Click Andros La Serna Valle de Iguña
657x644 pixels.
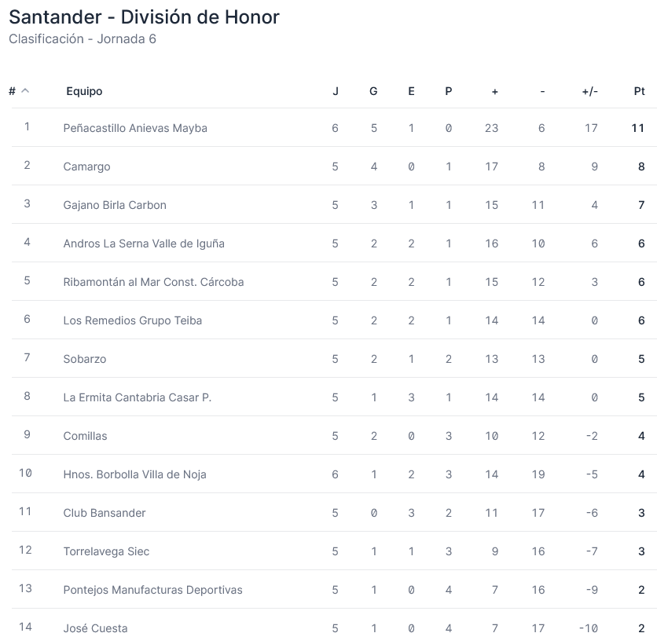pos(144,243)
